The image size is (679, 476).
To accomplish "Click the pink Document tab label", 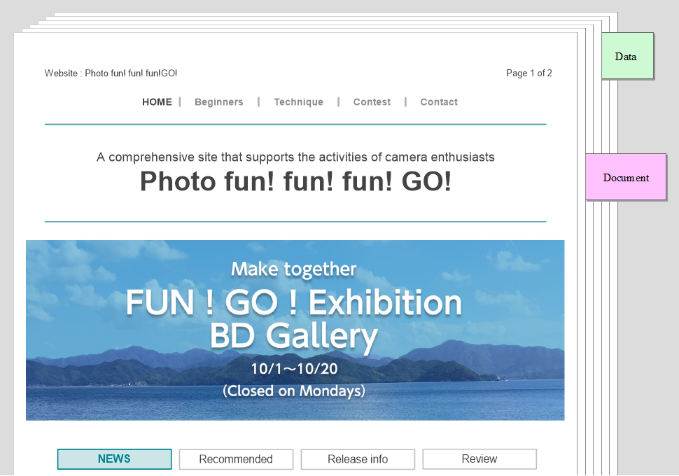I will pyautogui.click(x=626, y=177).
